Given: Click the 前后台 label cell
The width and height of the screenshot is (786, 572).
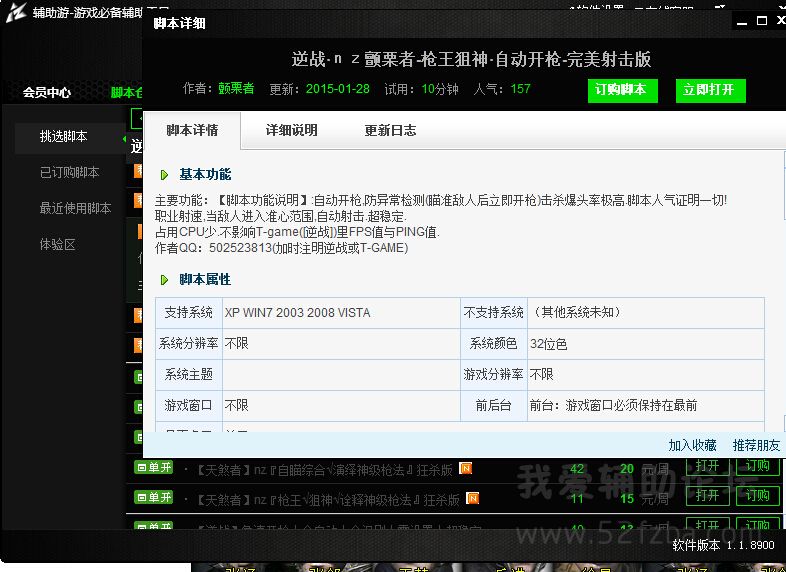Looking at the screenshot, I should pyautogui.click(x=494, y=406).
